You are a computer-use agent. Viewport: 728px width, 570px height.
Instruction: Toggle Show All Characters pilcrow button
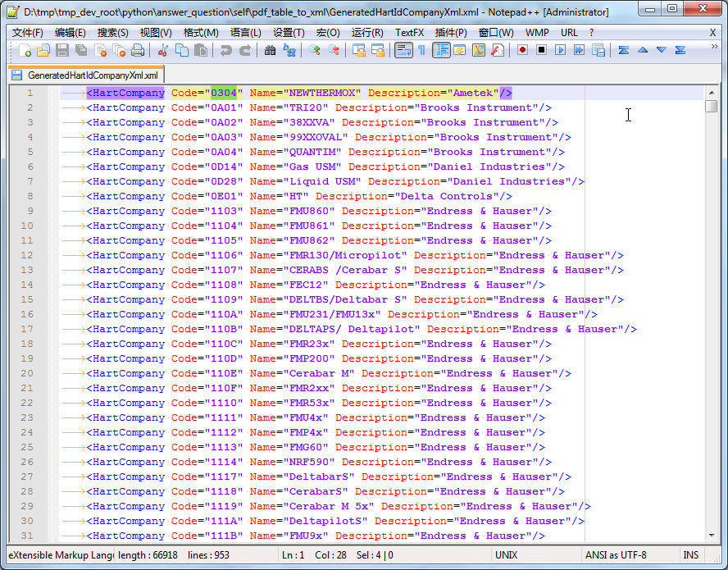[x=421, y=51]
